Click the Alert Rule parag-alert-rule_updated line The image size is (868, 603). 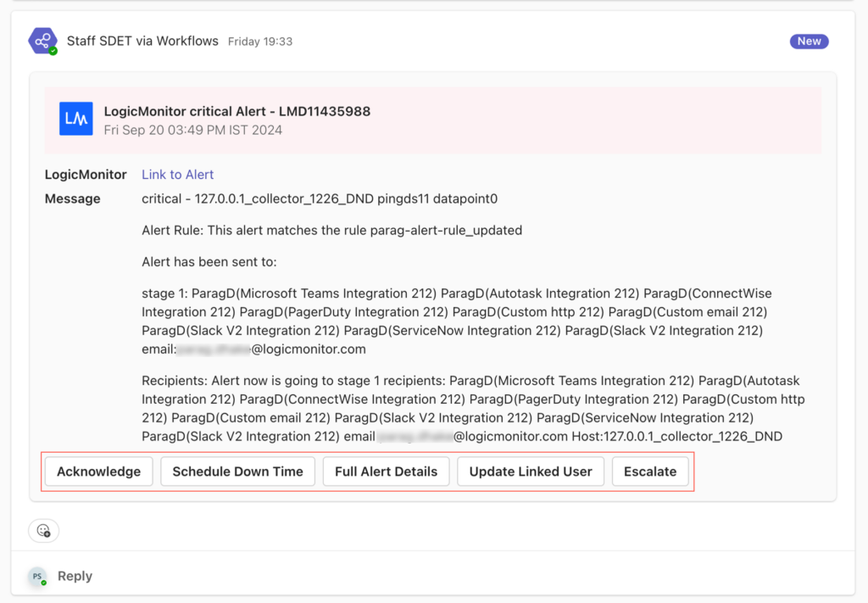[331, 230]
